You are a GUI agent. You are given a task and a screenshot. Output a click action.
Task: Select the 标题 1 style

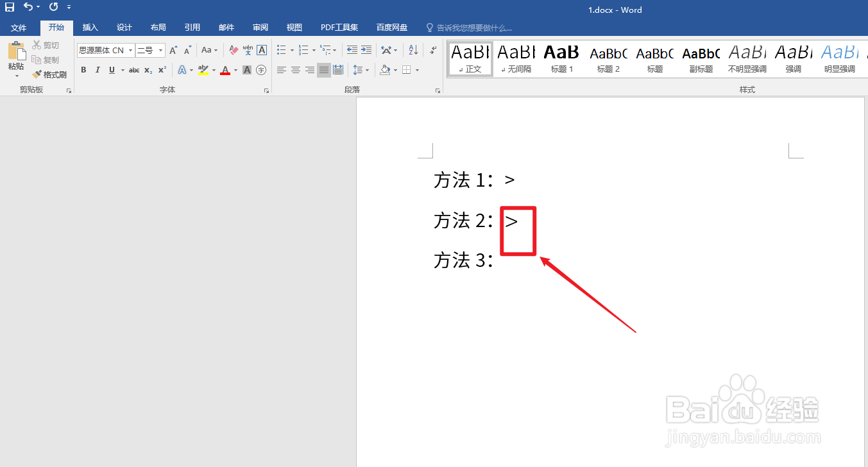pos(561,59)
